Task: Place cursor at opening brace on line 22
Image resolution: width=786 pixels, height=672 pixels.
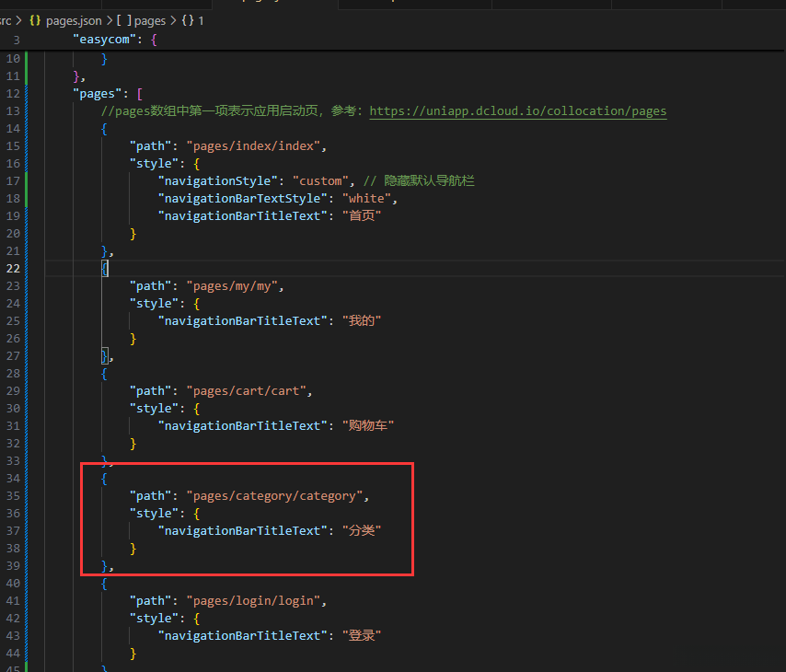Action: pos(104,268)
